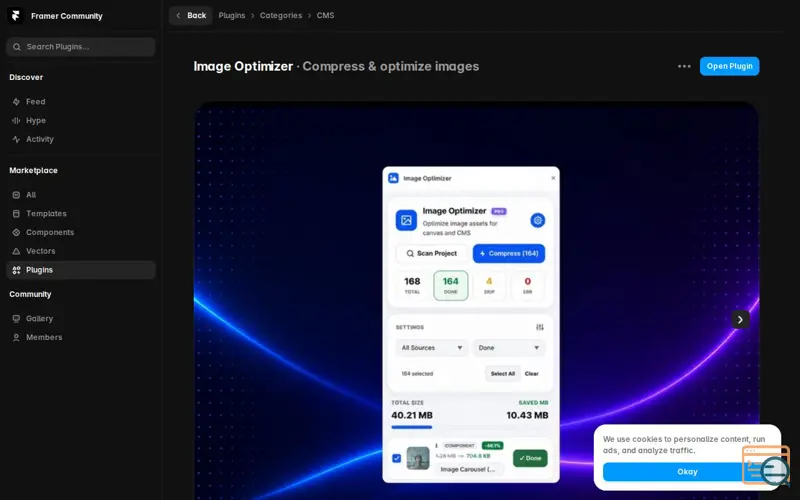Click the Gallery icon

[16, 318]
